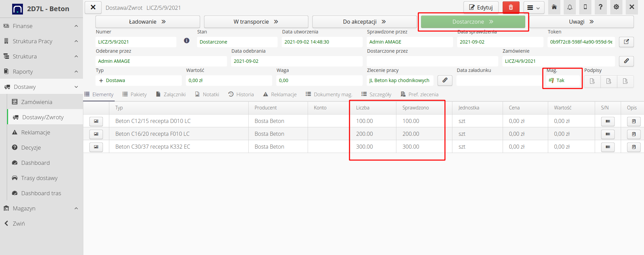The height and width of the screenshot is (255, 644).
Task: Open the settings gear icon
Action: 616,7
